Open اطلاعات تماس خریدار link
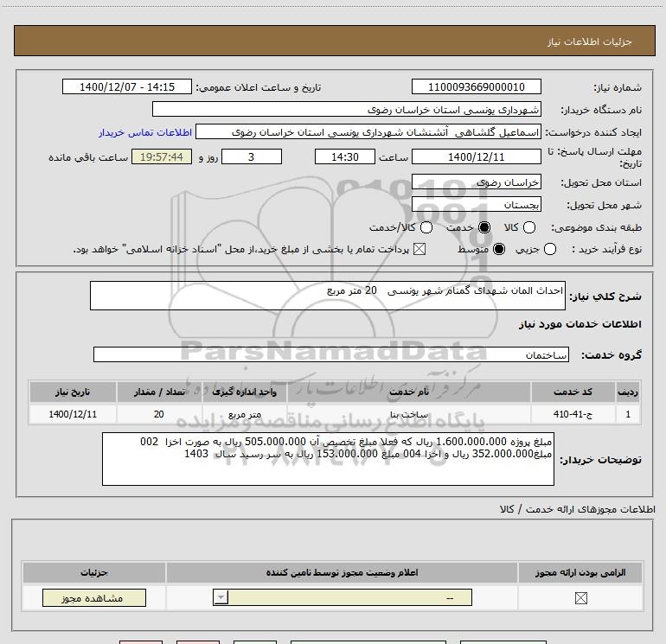This screenshot has height=644, width=666. [x=145, y=132]
